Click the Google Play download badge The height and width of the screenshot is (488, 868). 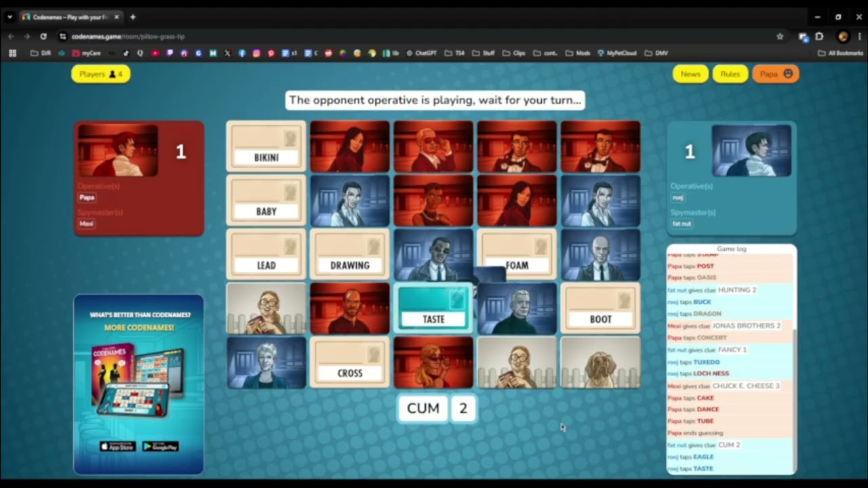[161, 446]
